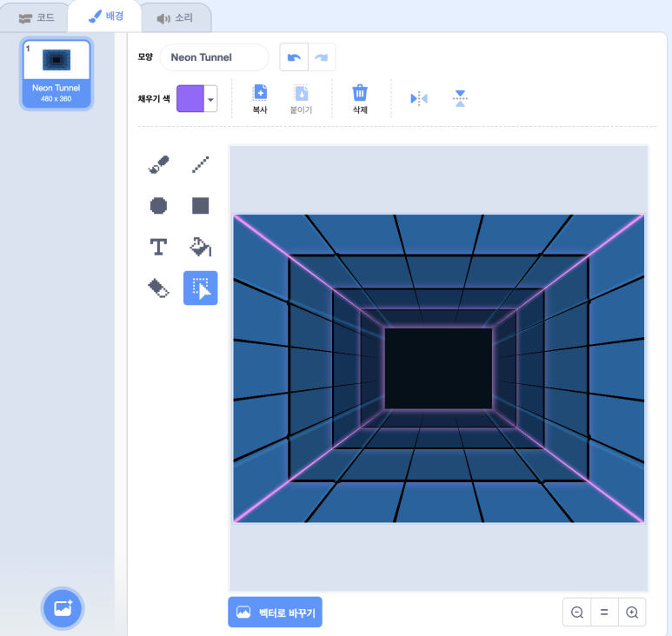Flip the backdrop horizontally
Image resolution: width=672 pixels, height=636 pixels.
(x=419, y=98)
